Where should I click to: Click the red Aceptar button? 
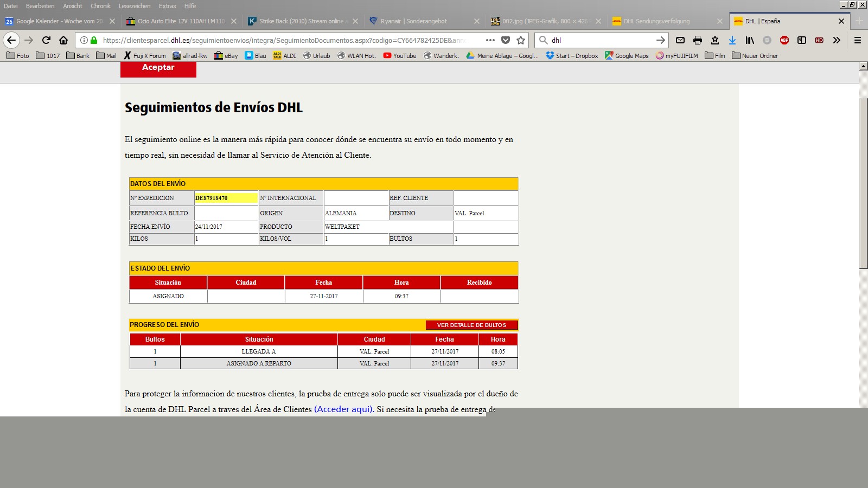[x=158, y=68]
